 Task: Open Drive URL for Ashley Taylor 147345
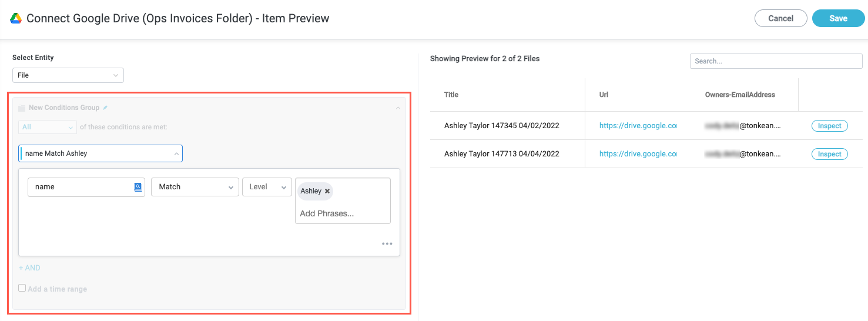(638, 126)
